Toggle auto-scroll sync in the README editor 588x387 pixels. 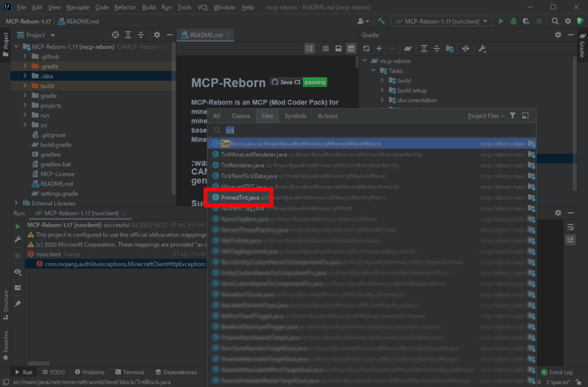tap(310, 48)
